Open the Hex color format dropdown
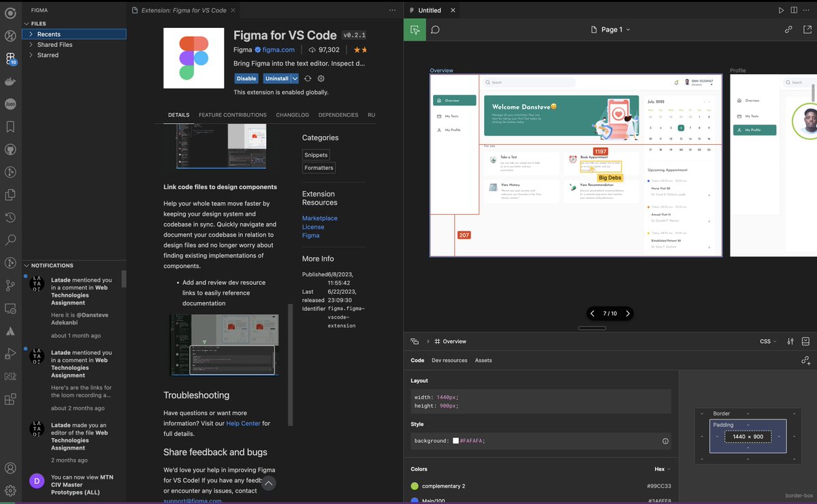817x504 pixels. click(x=662, y=469)
